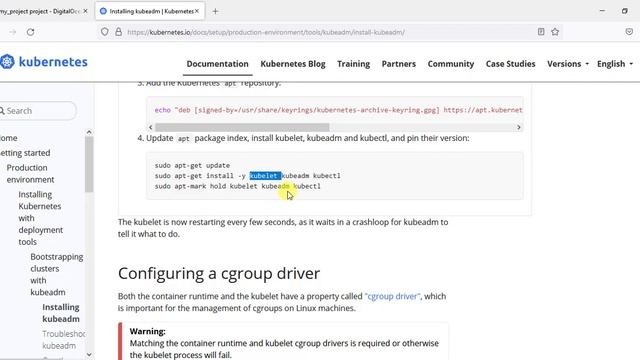Reload the page with the refresh icon
This screenshot has height=360, width=640.
[x=31, y=32]
